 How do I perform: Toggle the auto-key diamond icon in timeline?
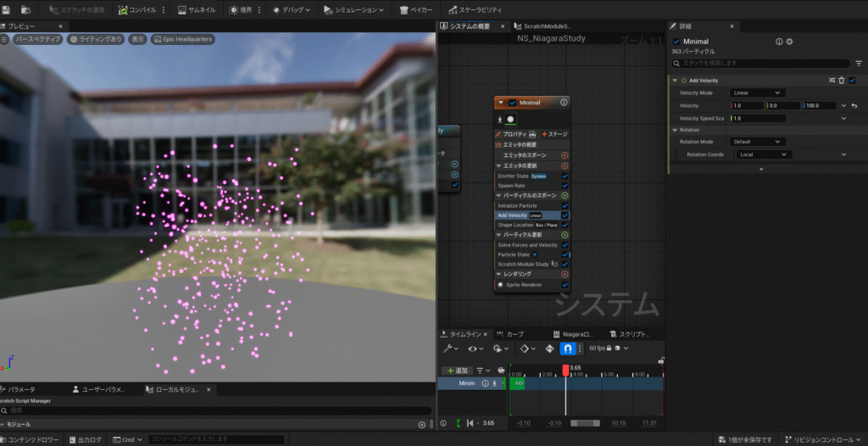(549, 348)
